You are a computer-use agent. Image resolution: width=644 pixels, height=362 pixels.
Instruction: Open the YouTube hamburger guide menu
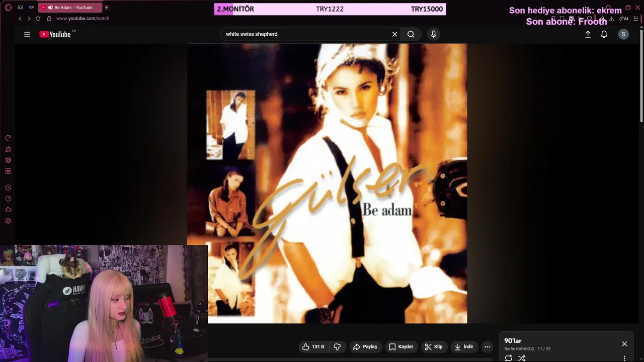point(27,34)
